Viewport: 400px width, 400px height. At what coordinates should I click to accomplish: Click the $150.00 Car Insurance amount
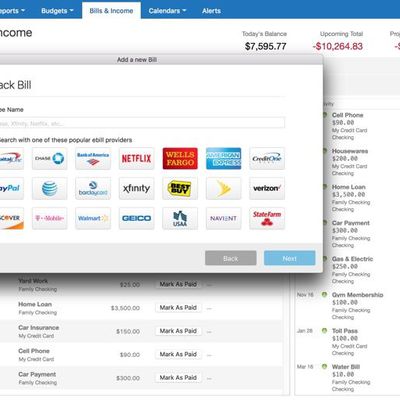[x=128, y=332]
